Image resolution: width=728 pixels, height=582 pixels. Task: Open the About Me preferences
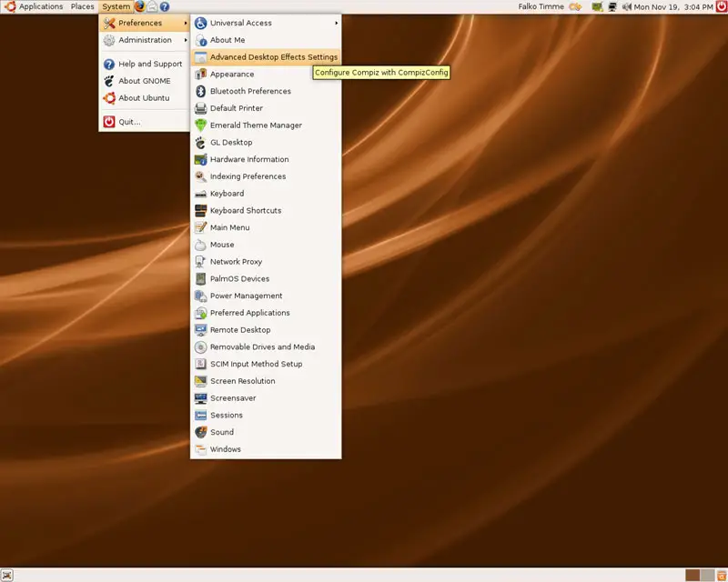click(x=266, y=40)
